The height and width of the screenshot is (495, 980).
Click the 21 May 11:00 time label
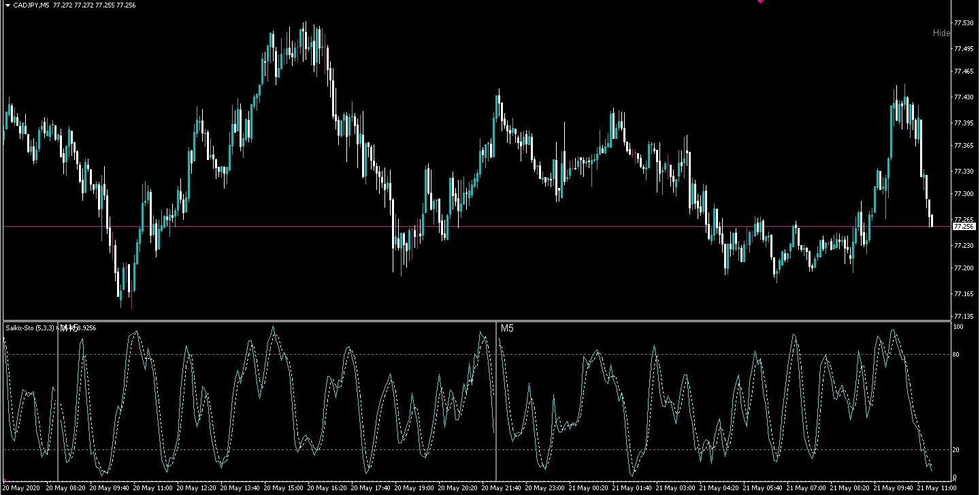tap(936, 488)
